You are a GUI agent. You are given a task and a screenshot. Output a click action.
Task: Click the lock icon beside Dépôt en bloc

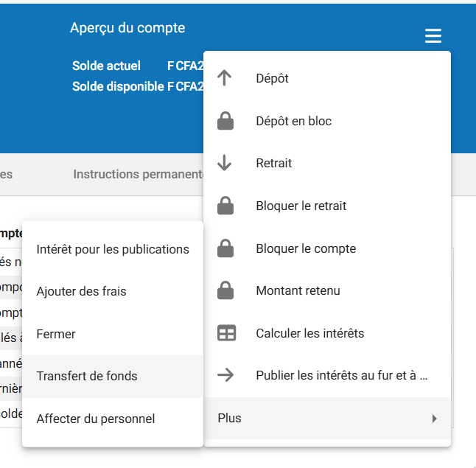[225, 121]
